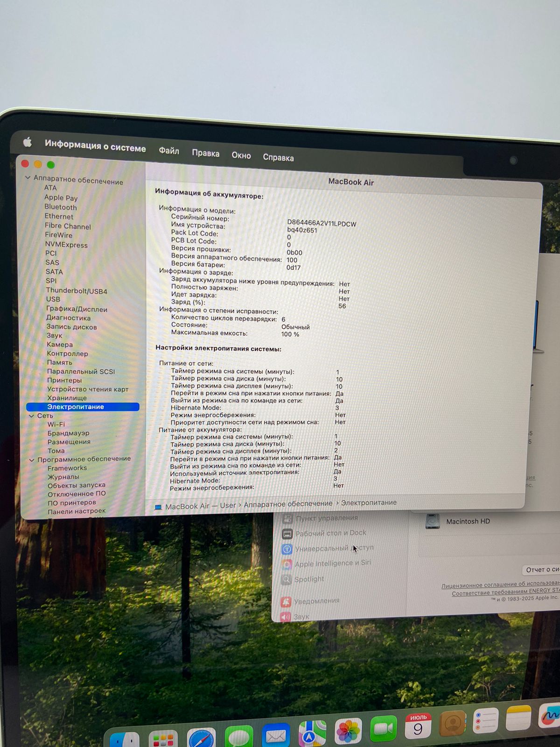Click the serial number D864466A2V11LPDCW
Viewport: 560px width, 747px height.
(x=322, y=224)
